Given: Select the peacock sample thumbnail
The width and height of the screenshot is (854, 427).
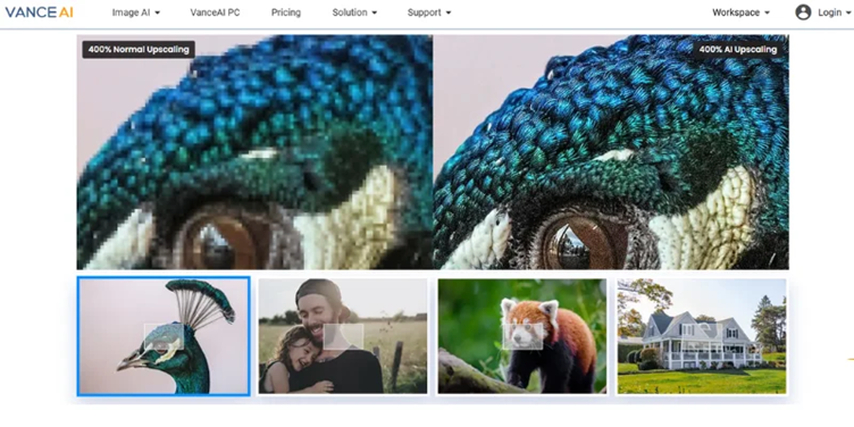Looking at the screenshot, I should coord(163,336).
